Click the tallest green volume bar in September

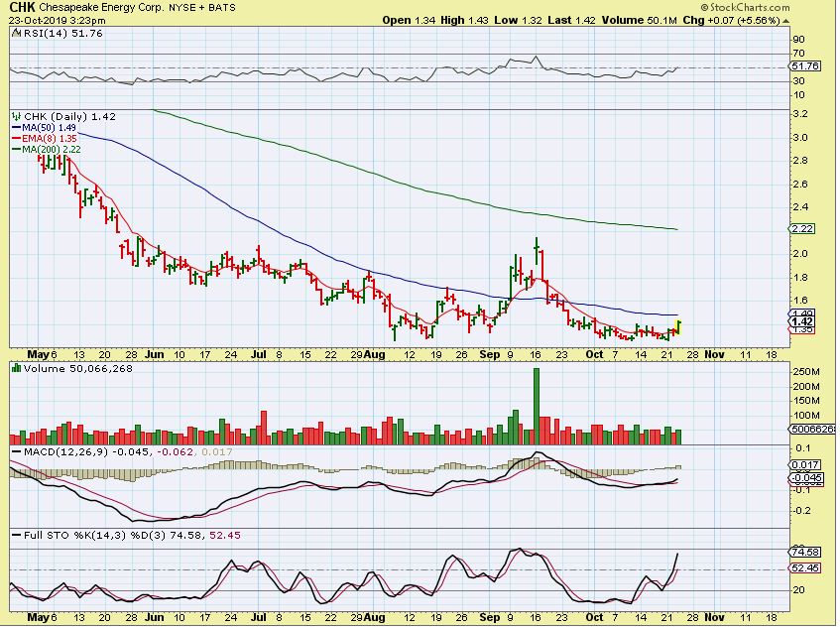(x=537, y=406)
